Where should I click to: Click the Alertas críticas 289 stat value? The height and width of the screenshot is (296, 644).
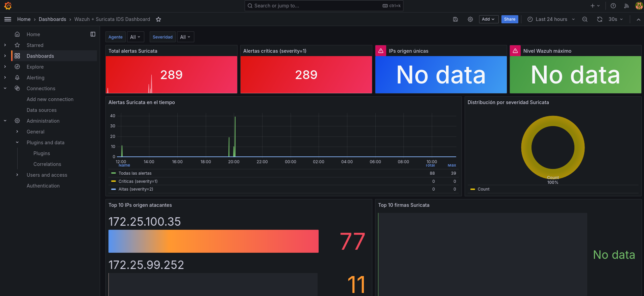306,75
